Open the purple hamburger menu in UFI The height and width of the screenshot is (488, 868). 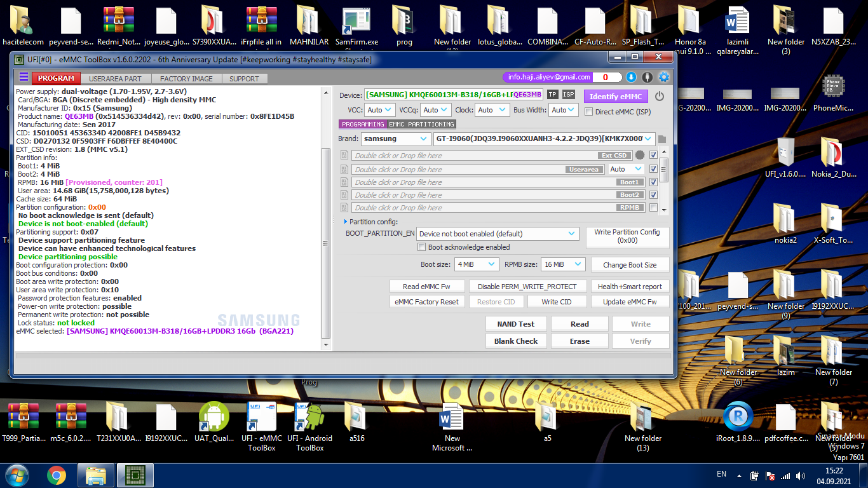(24, 78)
